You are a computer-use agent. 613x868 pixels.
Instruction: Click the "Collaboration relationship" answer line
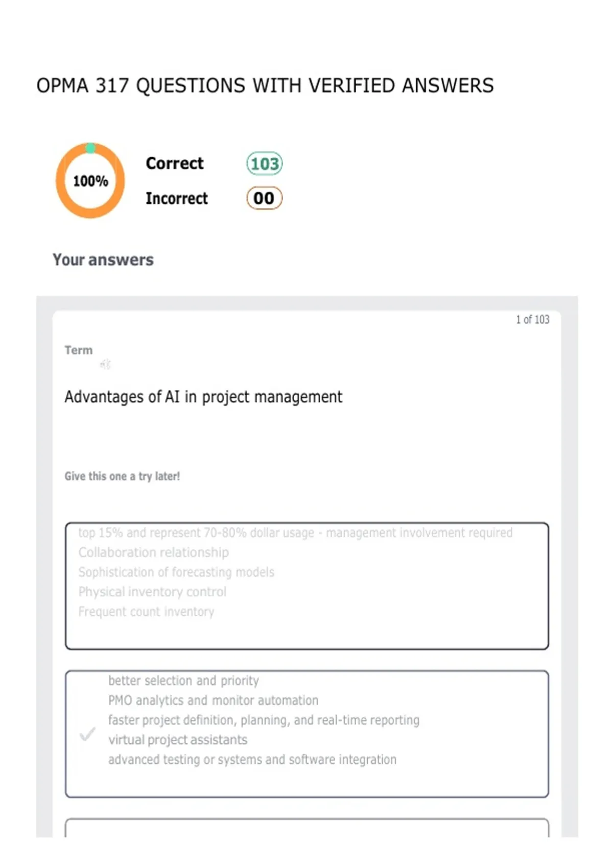click(154, 552)
